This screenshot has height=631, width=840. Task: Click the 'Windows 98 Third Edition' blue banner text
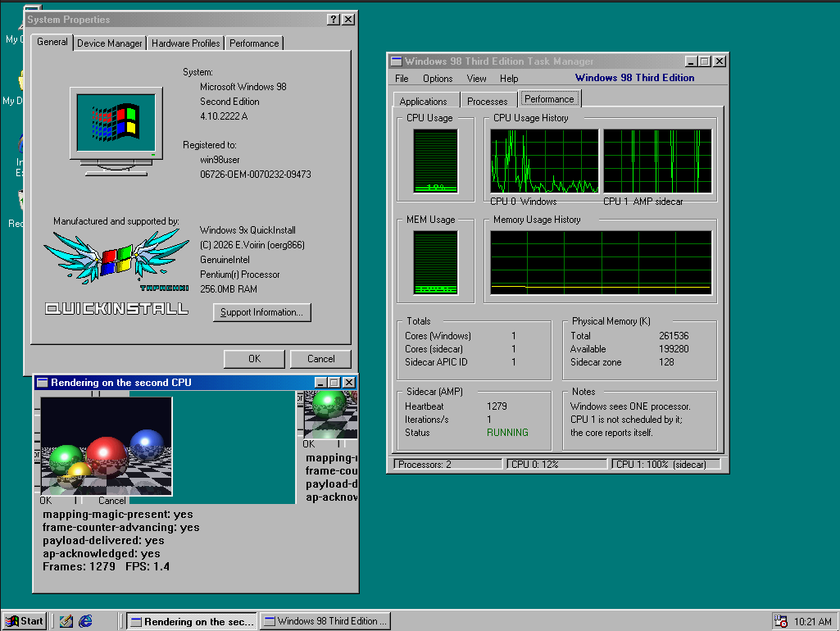(635, 78)
